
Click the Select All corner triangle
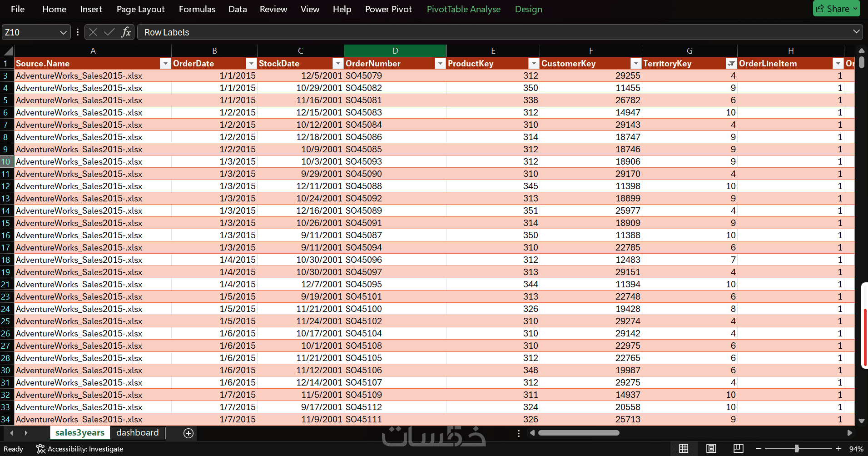pos(8,50)
